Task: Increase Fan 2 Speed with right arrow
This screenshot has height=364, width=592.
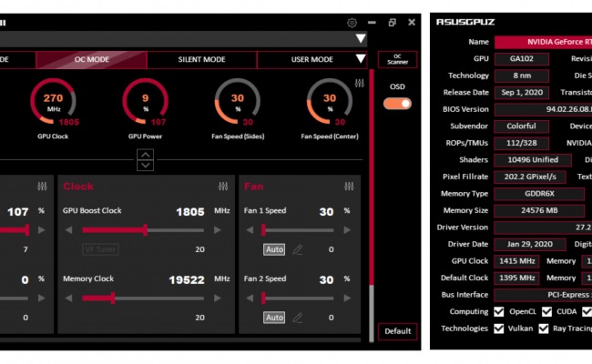Action: pyautogui.click(x=347, y=298)
